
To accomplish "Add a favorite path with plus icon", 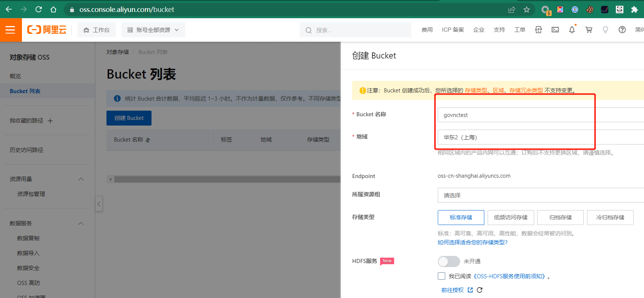I will coord(50,121).
